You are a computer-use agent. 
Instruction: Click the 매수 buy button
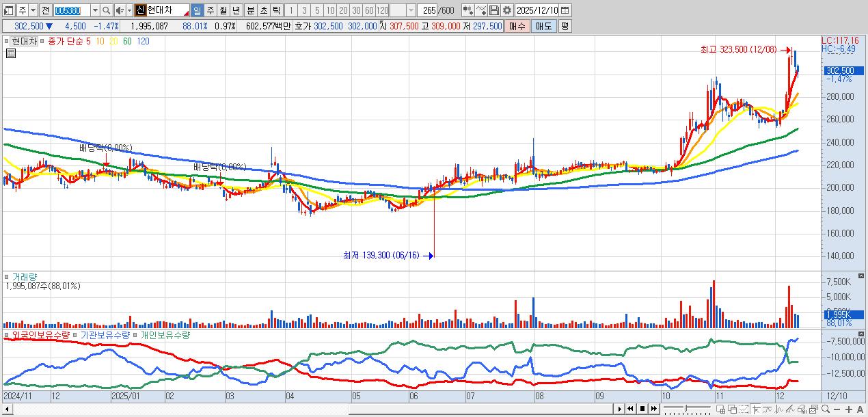coord(517,26)
